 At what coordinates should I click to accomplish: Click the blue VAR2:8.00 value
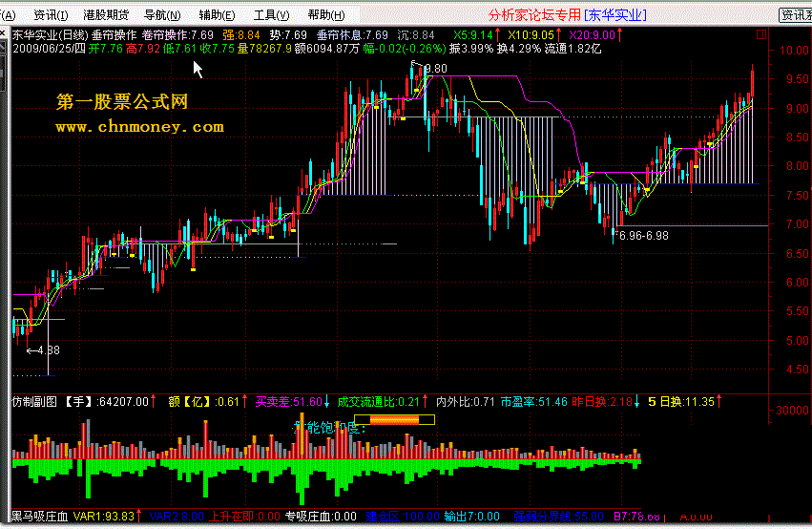tap(177, 516)
